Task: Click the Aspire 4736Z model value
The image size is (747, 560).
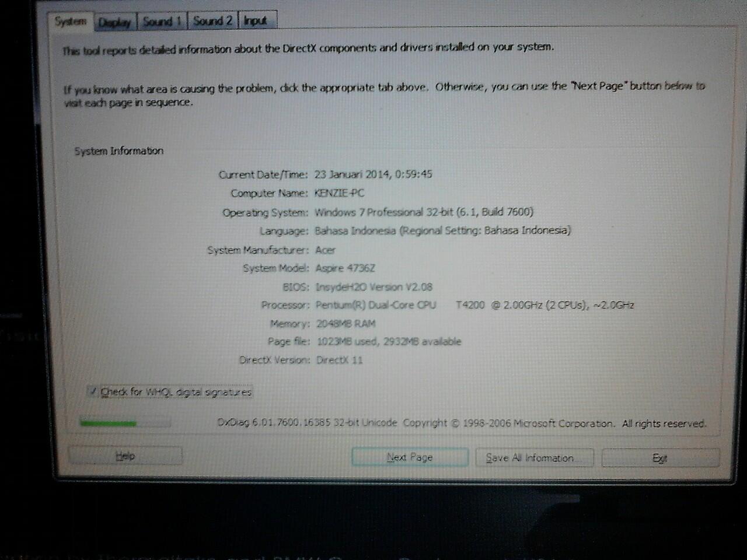Action: click(345, 268)
